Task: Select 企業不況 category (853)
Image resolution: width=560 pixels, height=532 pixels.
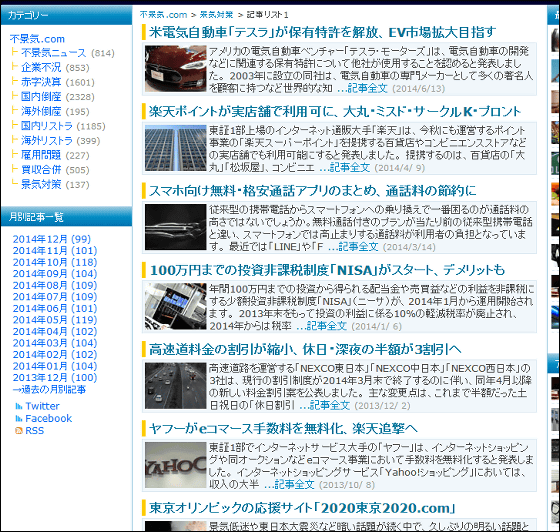Action: [41, 67]
